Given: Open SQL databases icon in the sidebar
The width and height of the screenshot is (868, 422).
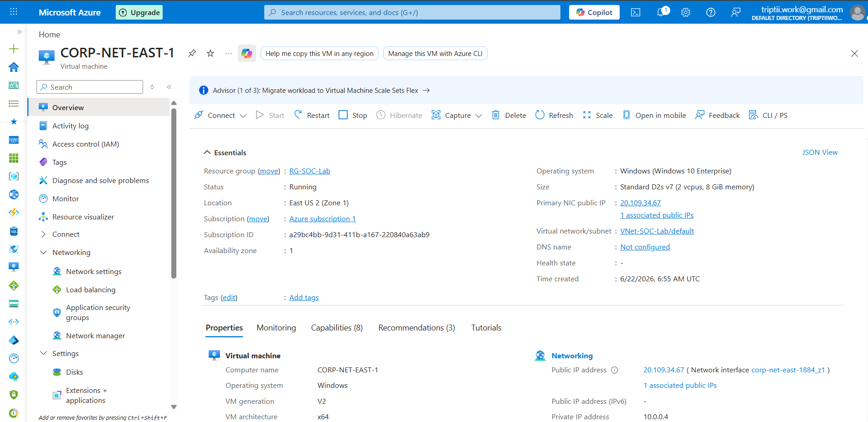Looking at the screenshot, I should point(14,231).
